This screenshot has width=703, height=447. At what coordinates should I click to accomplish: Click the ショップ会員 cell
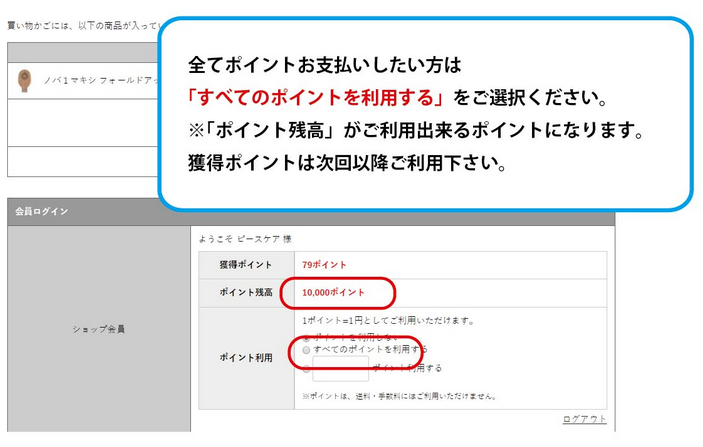(98, 328)
